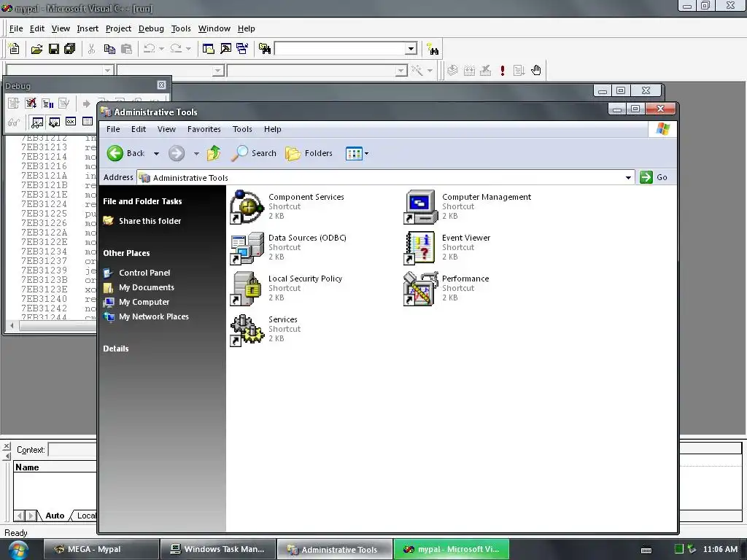
Task: Click the Search magnifier in Administrative Tools
Action: coord(254,153)
